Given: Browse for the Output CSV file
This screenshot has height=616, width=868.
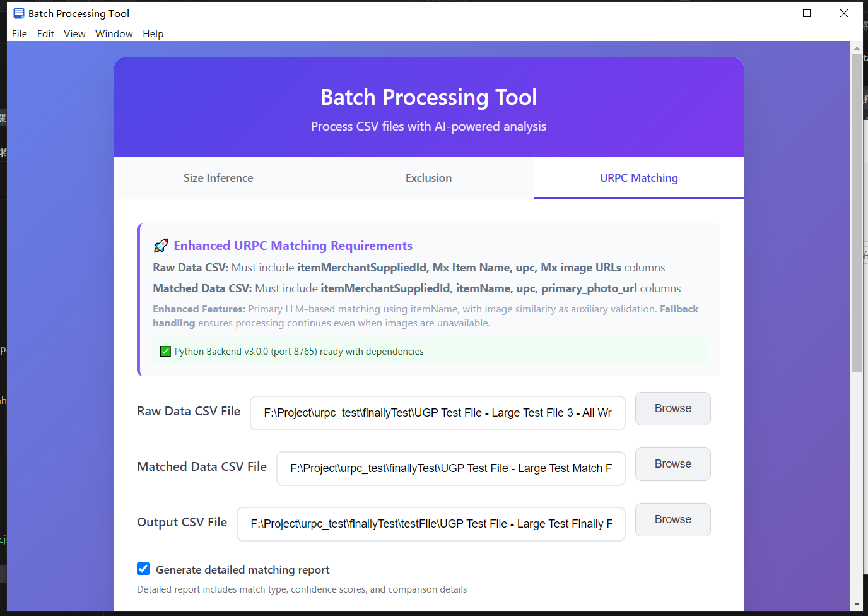Looking at the screenshot, I should 672,519.
